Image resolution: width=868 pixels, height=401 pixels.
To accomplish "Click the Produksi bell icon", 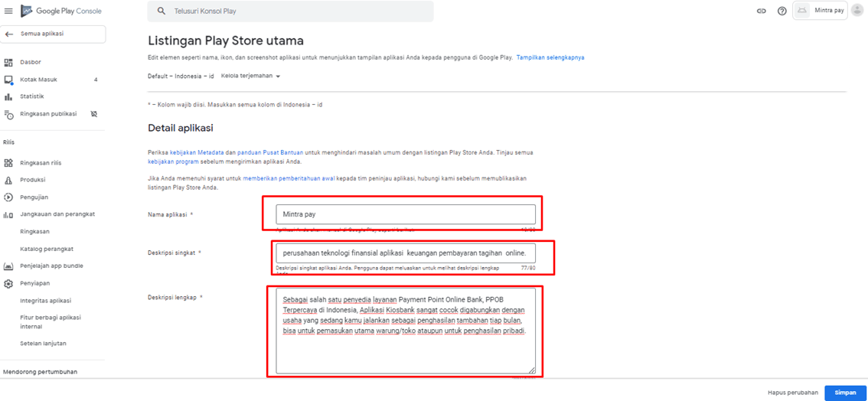I will point(8,181).
